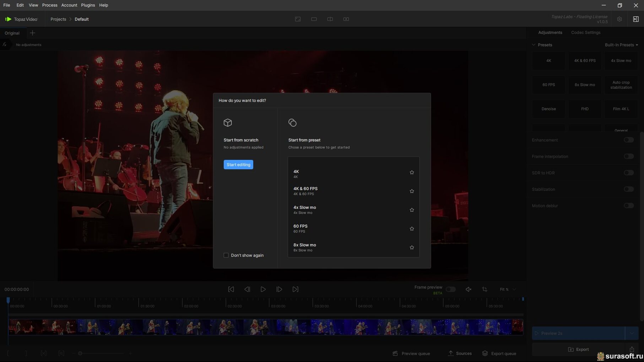Screen dimensions: 644x362
Task: Open settings via the gear icon
Action: click(x=619, y=19)
